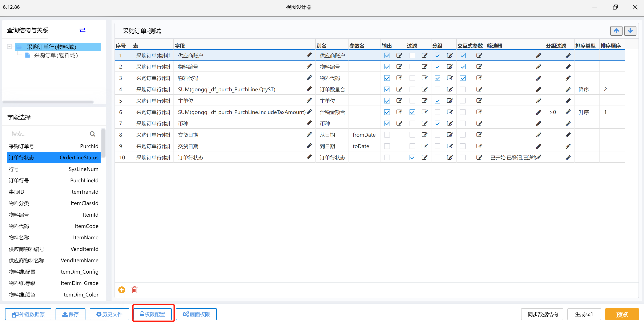Select 订单行状态 OrderLineStatus field
Viewport: 644px width, 323px height.
pyautogui.click(x=53, y=157)
